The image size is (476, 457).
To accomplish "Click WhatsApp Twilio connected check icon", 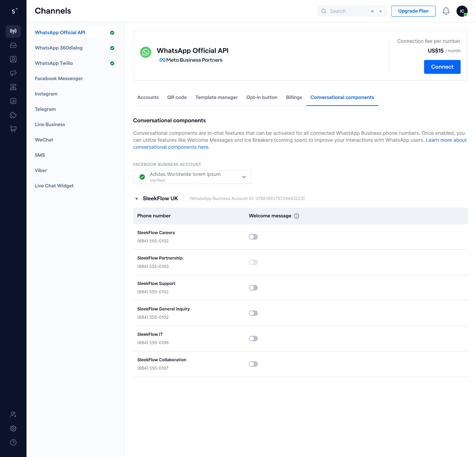I will click(x=112, y=63).
